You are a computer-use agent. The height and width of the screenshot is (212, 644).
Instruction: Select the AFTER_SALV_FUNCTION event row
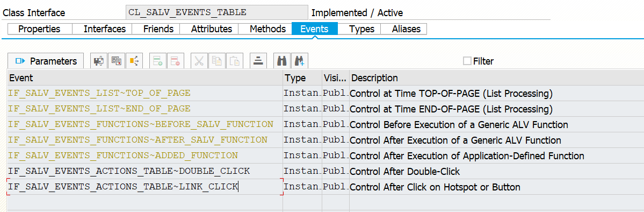click(x=145, y=140)
